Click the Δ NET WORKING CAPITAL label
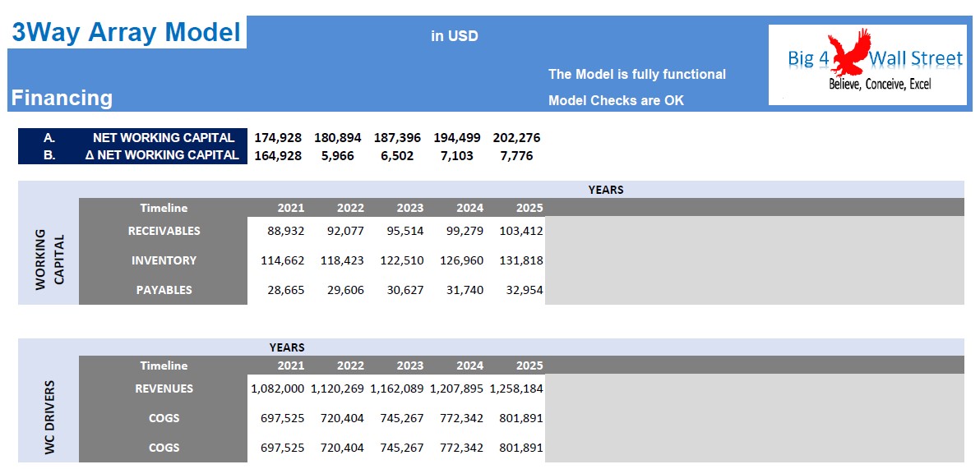This screenshot has height=469, width=980. point(163,155)
